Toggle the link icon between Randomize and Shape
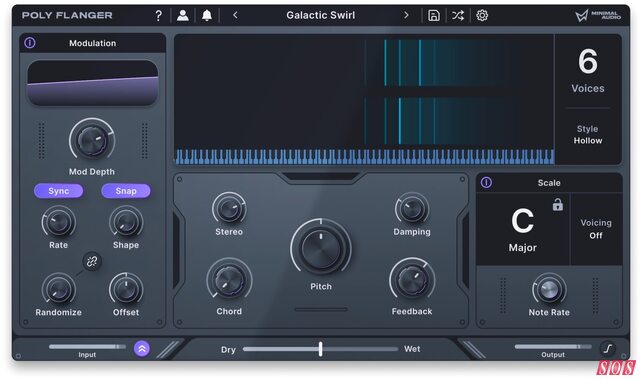Viewport: 642px width, 380px height. [92, 261]
